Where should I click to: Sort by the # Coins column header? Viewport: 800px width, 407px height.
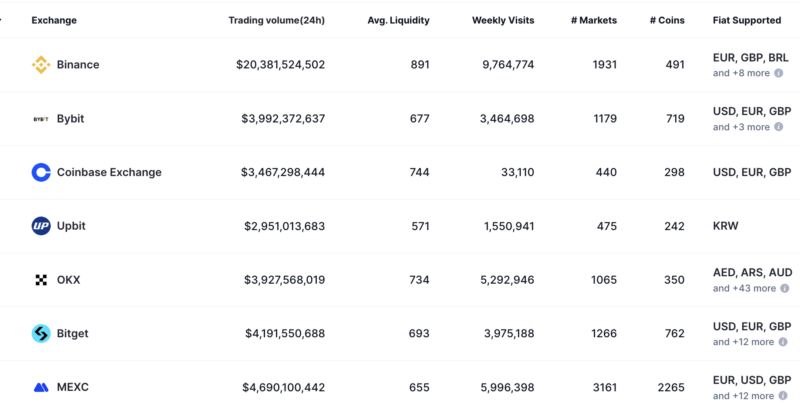666,20
